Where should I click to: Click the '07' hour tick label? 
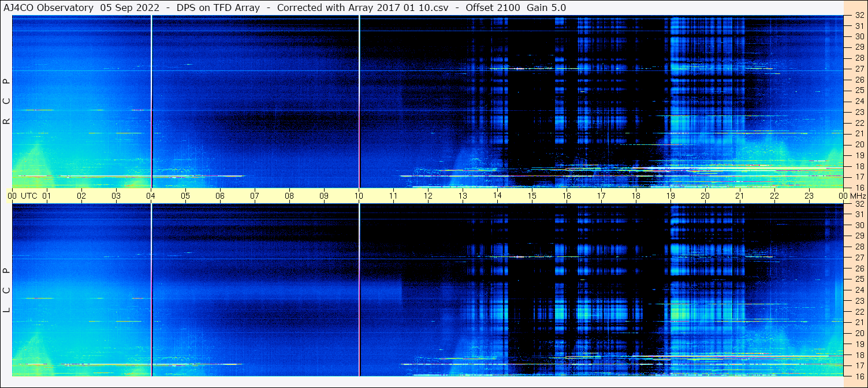point(255,196)
